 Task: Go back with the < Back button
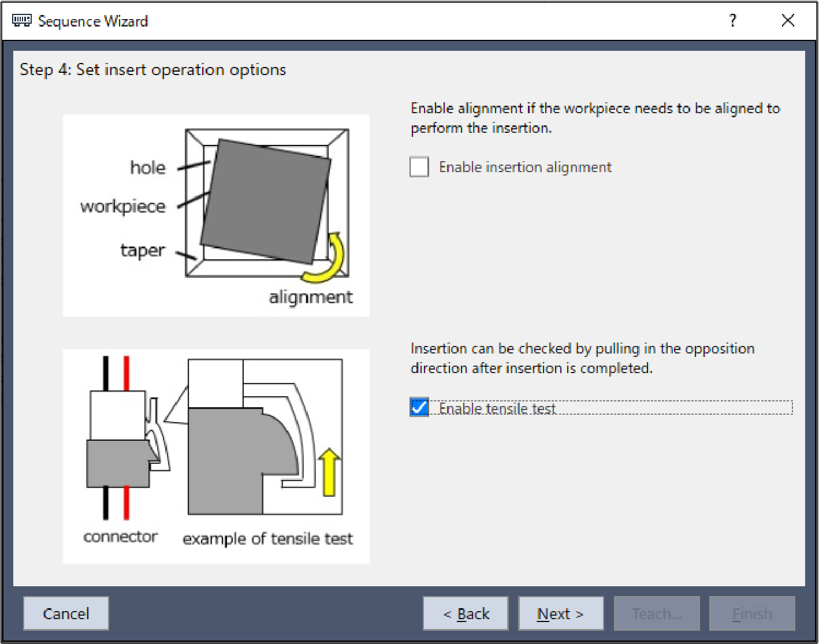pos(466,613)
